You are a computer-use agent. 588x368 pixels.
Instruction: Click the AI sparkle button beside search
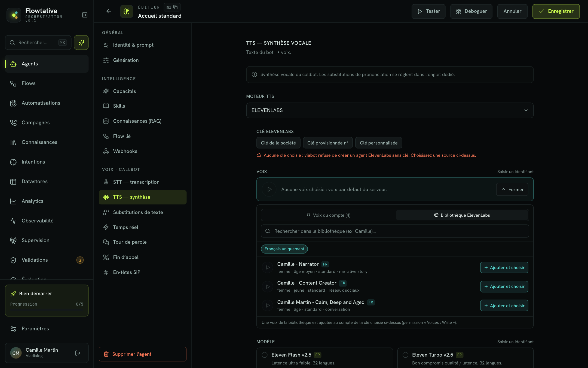pos(81,43)
